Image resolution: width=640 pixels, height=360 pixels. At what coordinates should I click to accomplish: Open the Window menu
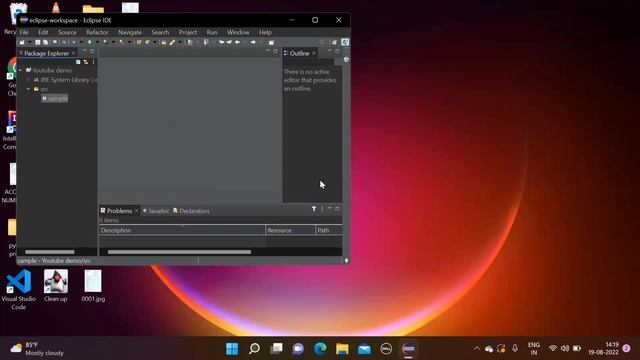(x=238, y=32)
